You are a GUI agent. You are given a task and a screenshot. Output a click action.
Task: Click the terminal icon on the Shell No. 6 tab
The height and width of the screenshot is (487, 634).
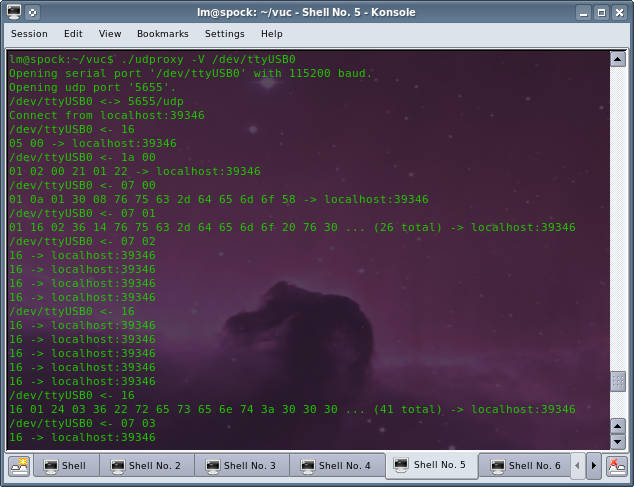coord(498,466)
